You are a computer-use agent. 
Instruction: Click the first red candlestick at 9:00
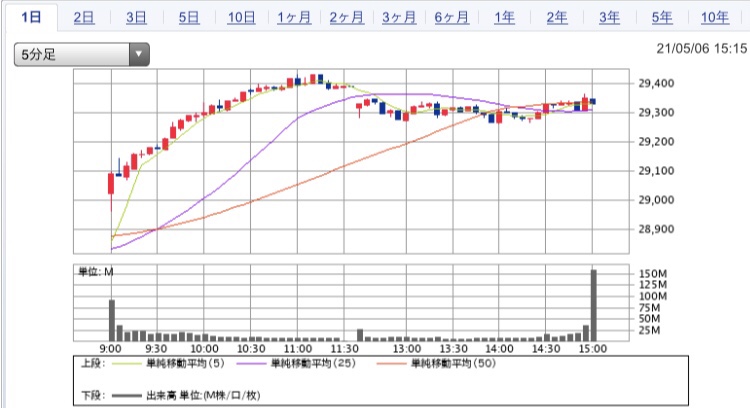click(x=111, y=184)
